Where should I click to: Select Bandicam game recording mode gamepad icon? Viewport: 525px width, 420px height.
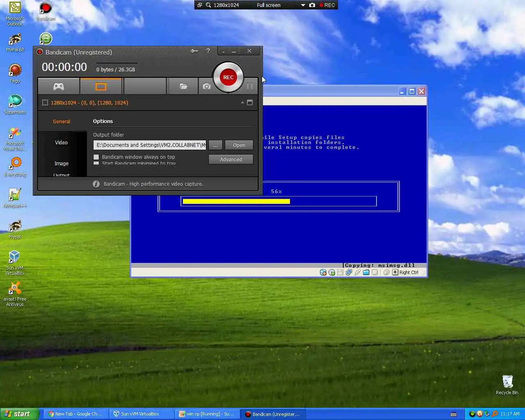click(x=59, y=86)
